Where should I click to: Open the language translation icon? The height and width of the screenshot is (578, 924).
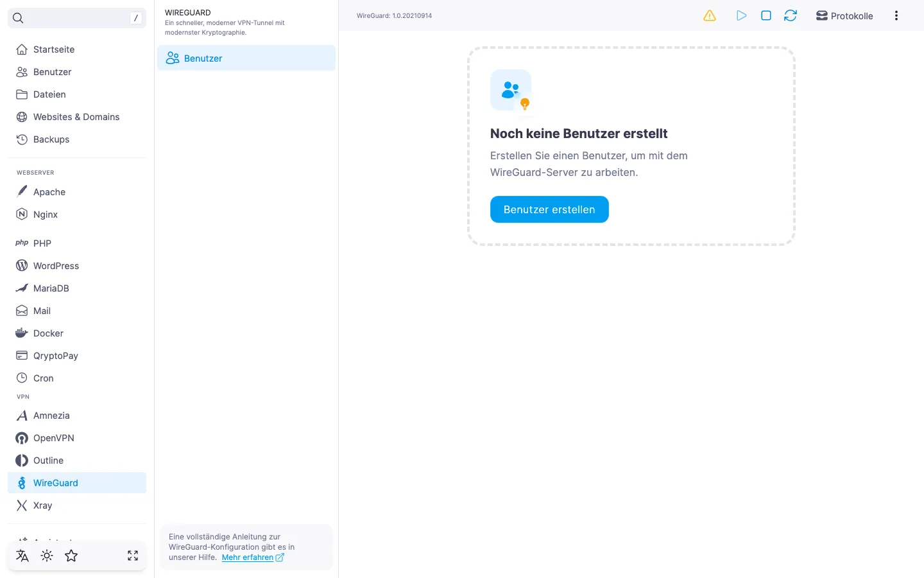[22, 556]
